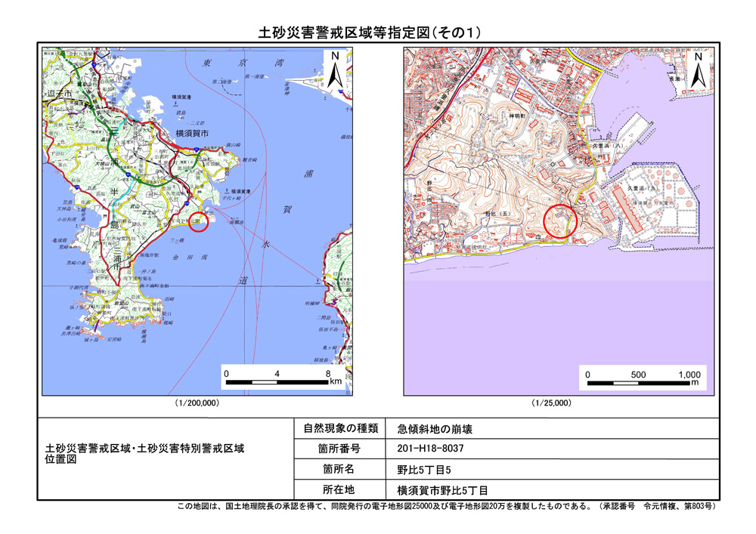Select the 箇所番号 header cell
The width and height of the screenshot is (756, 534).
click(339, 449)
